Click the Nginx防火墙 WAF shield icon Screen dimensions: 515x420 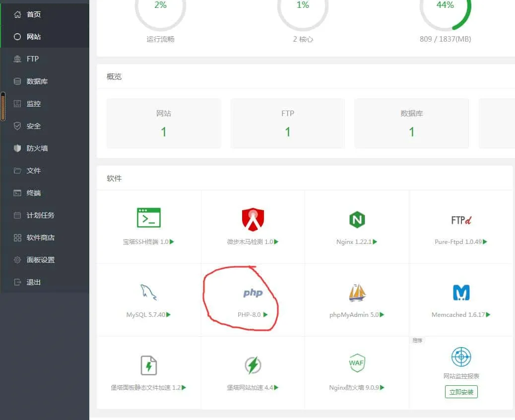pos(357,363)
